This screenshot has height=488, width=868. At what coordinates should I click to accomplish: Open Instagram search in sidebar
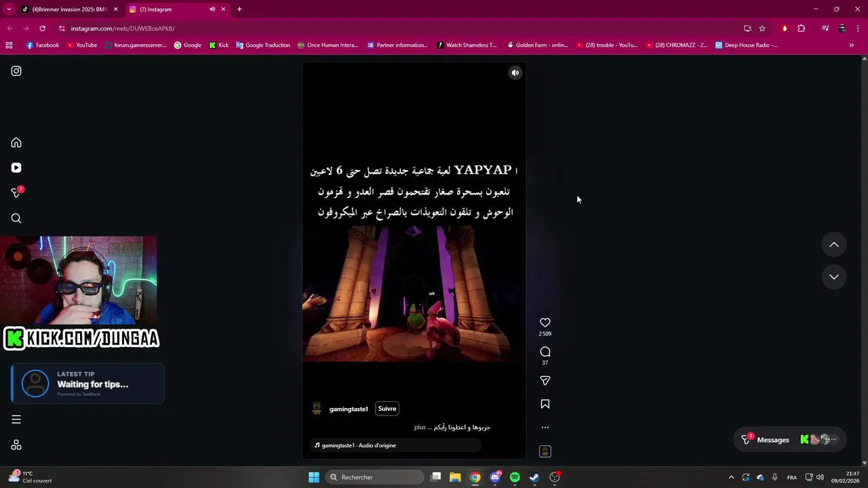pyautogui.click(x=16, y=218)
